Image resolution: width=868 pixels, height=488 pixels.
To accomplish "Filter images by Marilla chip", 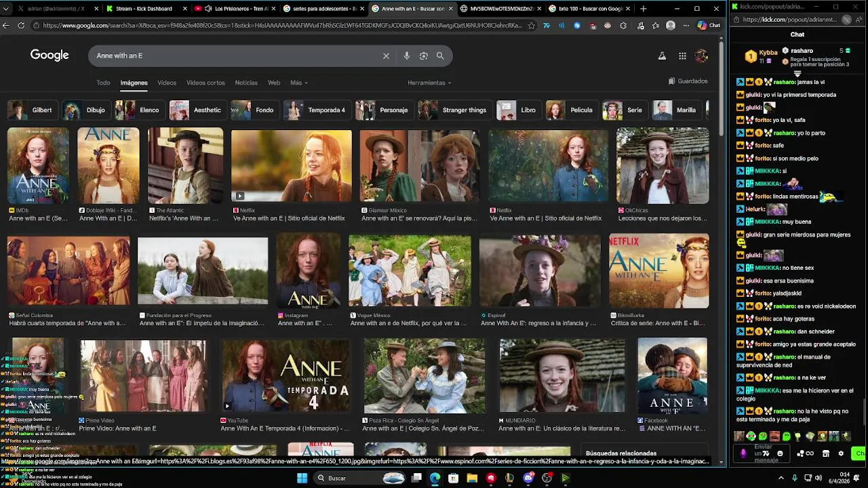I will click(677, 110).
